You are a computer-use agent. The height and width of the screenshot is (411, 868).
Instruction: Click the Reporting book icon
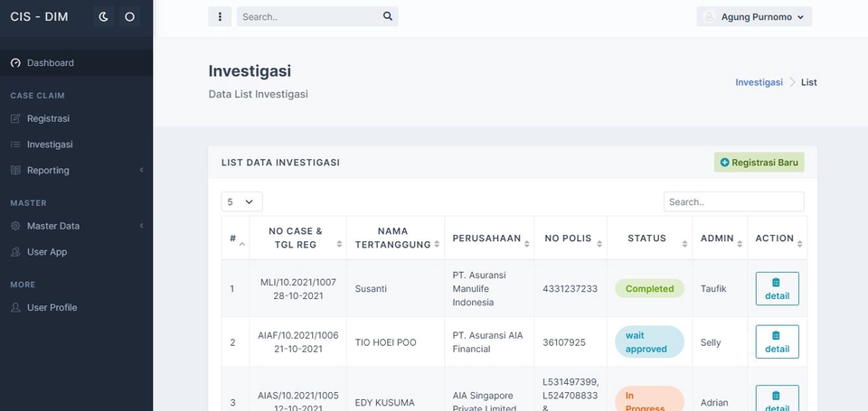click(x=15, y=171)
